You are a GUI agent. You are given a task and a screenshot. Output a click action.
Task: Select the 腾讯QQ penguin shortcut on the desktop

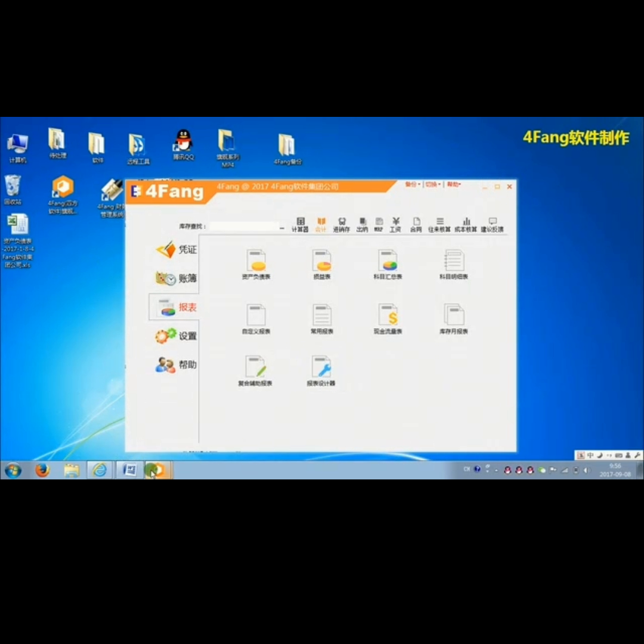(183, 144)
